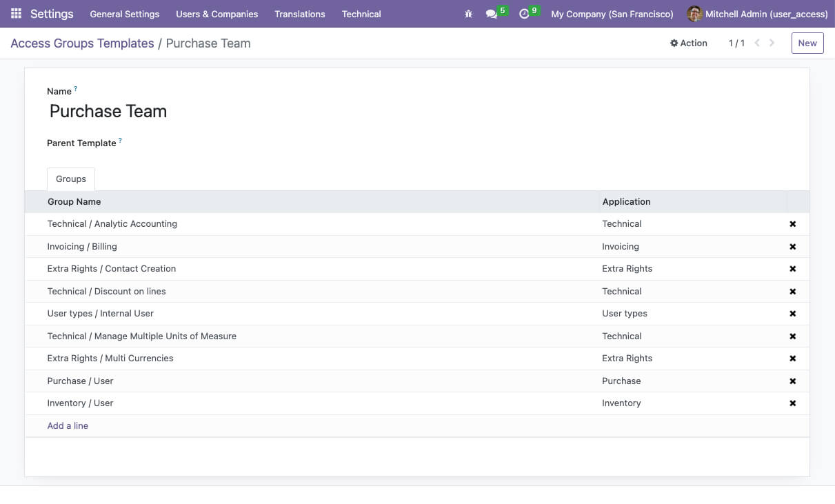Go to next record arrow
Screen dimensions: 835x504
click(x=772, y=43)
